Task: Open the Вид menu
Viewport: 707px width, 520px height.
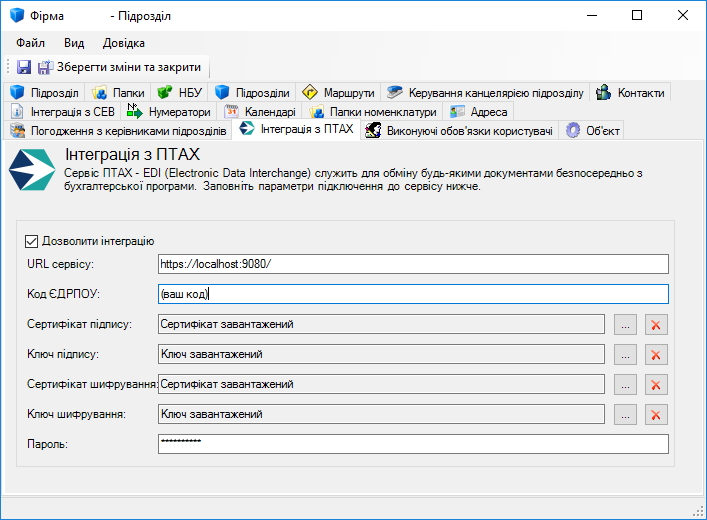Action: tap(74, 43)
